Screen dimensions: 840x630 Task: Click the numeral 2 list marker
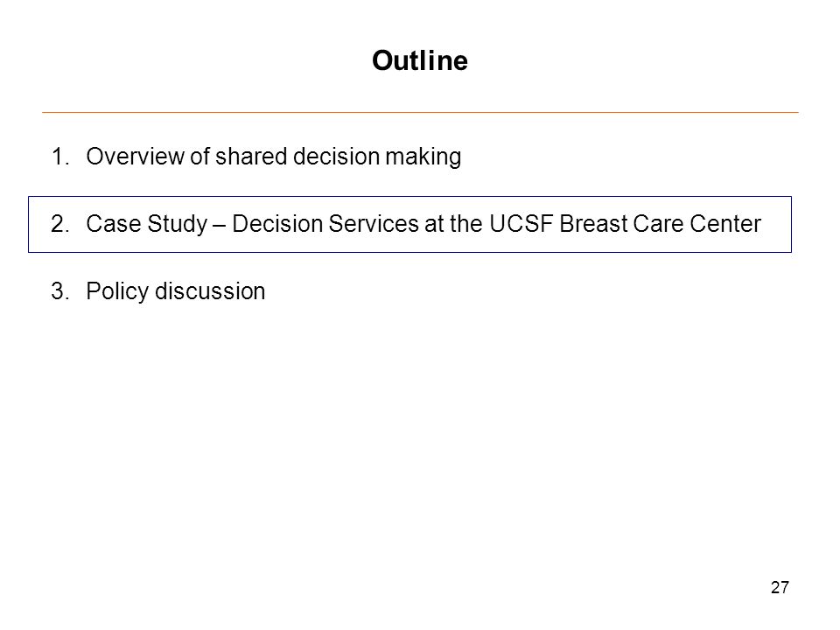point(60,224)
